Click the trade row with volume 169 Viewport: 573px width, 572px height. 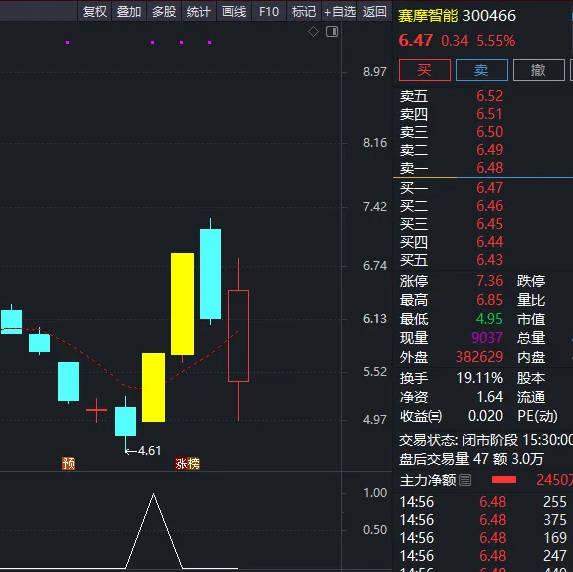click(483, 538)
